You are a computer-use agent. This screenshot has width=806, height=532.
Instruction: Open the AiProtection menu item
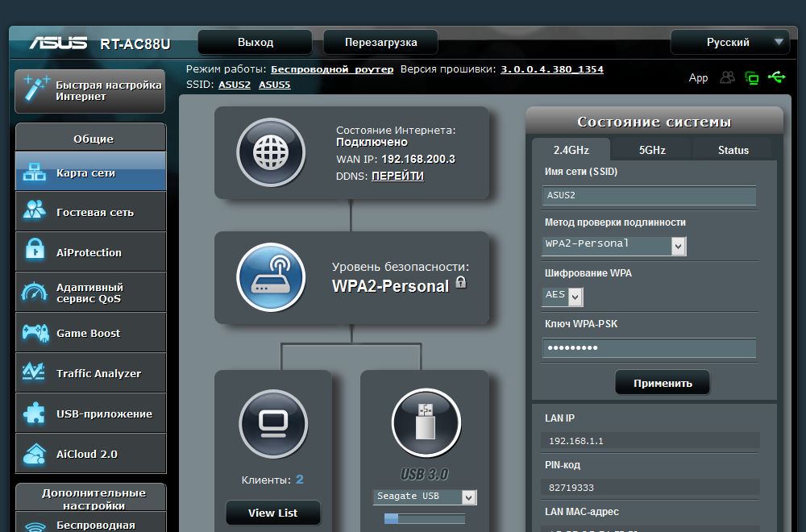(90, 251)
